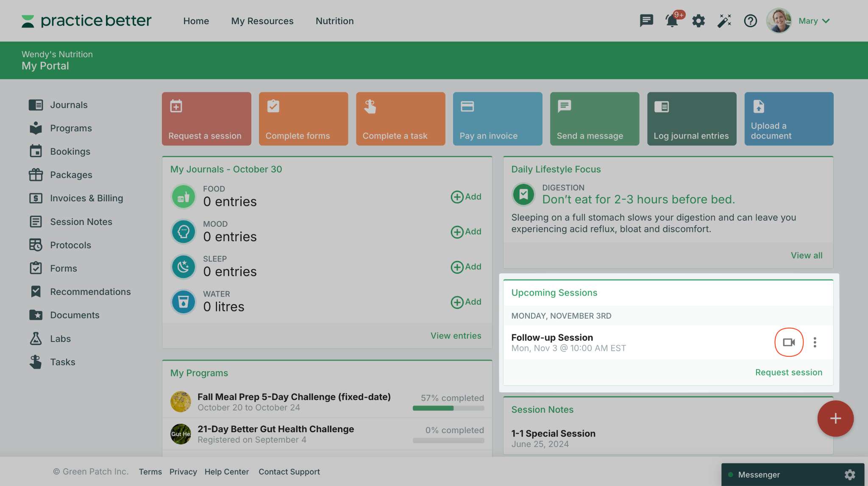Viewport: 868px width, 486px height.
Task: Open the Help question mark icon
Action: (750, 21)
